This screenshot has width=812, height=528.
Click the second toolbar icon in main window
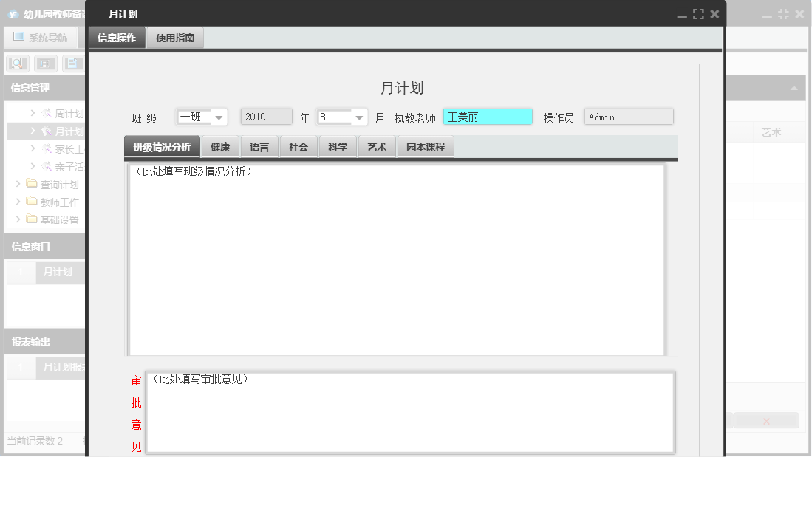(46, 64)
